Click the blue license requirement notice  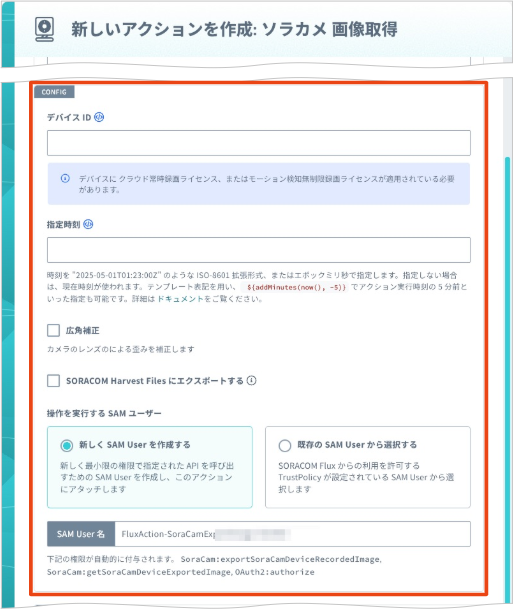(x=259, y=184)
